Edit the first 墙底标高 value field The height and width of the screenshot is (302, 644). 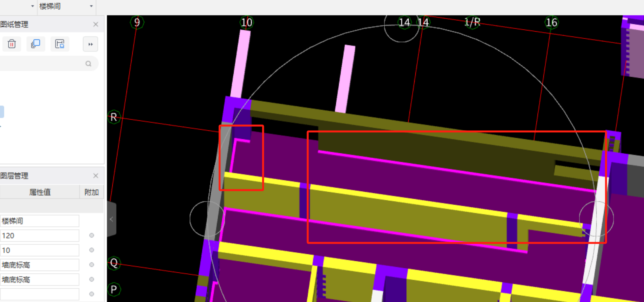(x=40, y=265)
